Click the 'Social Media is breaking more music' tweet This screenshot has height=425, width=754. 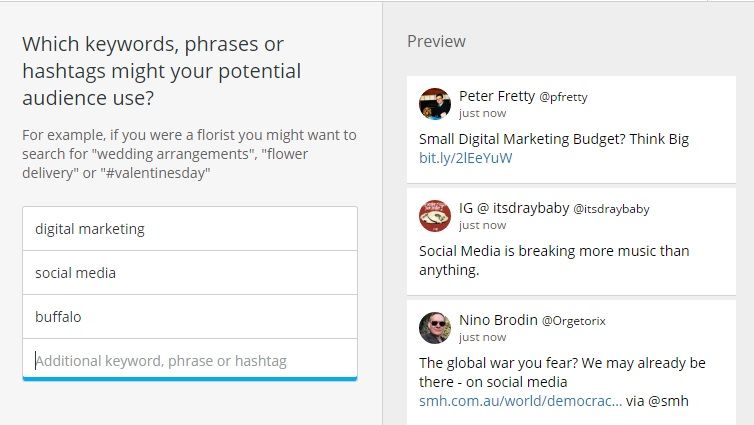tap(554, 261)
